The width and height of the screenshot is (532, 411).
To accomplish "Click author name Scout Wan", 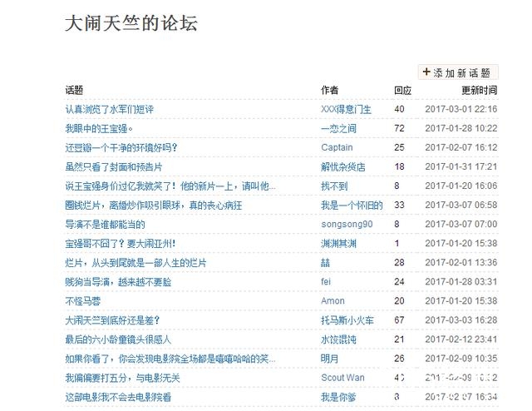I will (342, 378).
